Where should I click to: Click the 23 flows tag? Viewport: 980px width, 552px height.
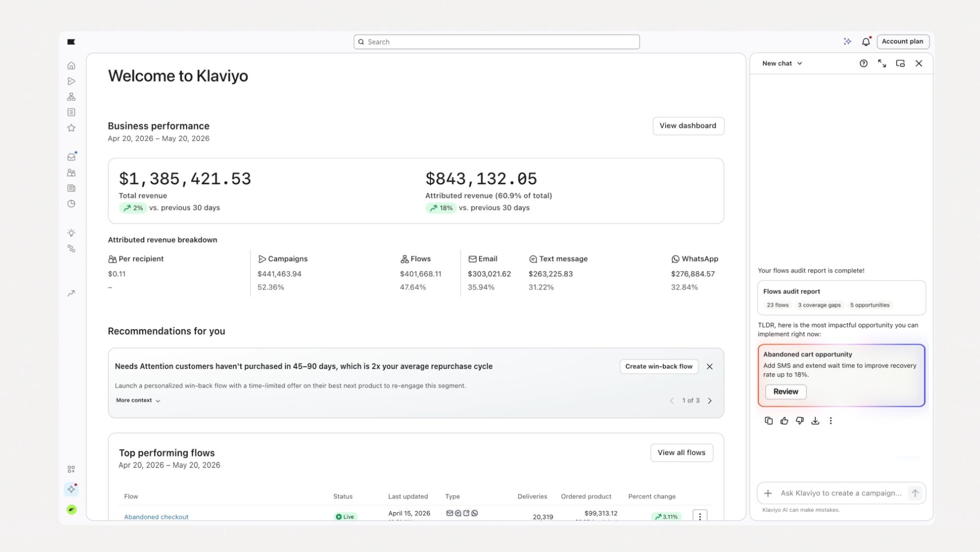[x=777, y=305]
